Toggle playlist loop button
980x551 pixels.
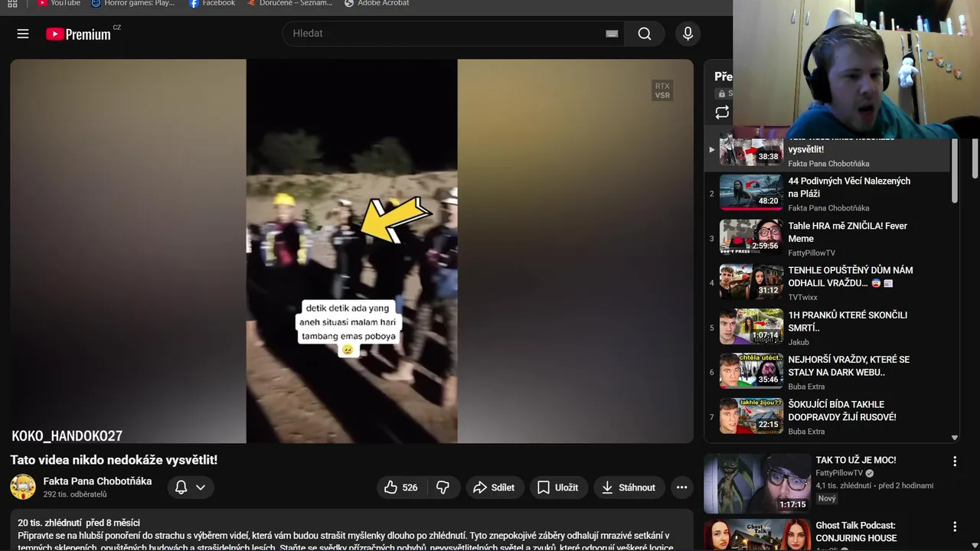pyautogui.click(x=722, y=112)
